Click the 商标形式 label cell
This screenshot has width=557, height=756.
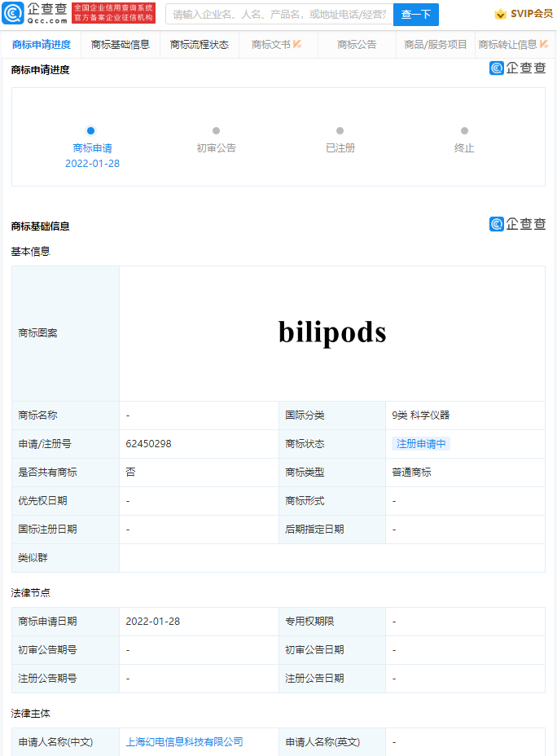(332, 500)
